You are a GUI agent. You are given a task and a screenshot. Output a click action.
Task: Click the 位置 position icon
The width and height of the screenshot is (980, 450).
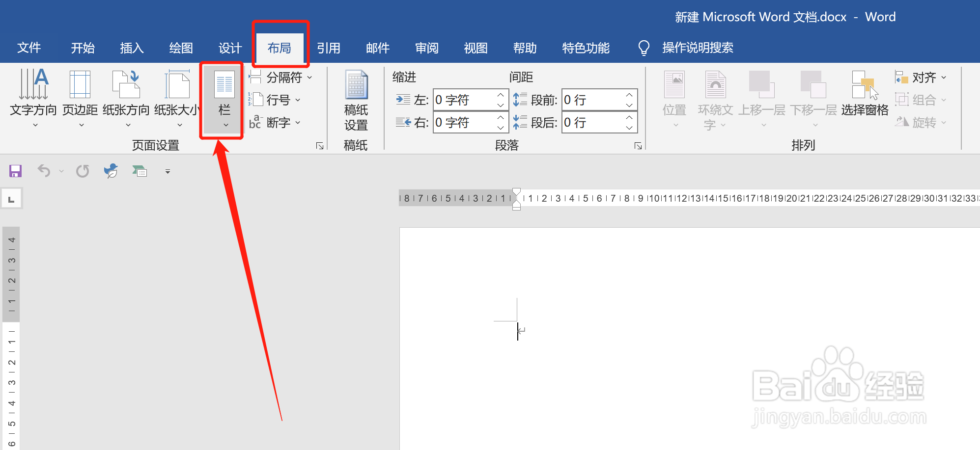pos(674,98)
